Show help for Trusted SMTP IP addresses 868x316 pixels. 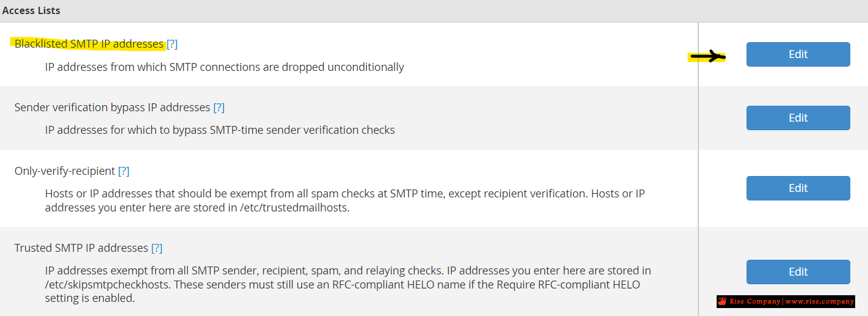(157, 248)
